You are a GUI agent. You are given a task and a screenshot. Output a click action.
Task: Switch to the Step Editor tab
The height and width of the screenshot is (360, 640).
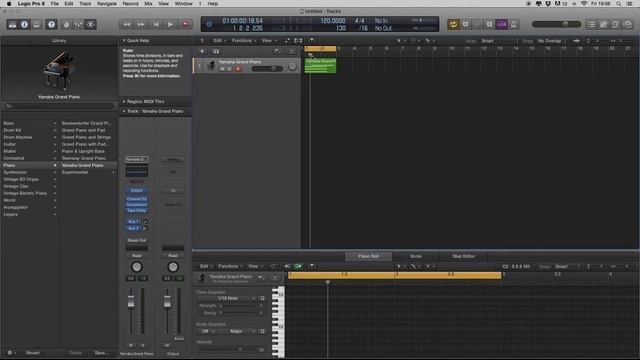464,256
